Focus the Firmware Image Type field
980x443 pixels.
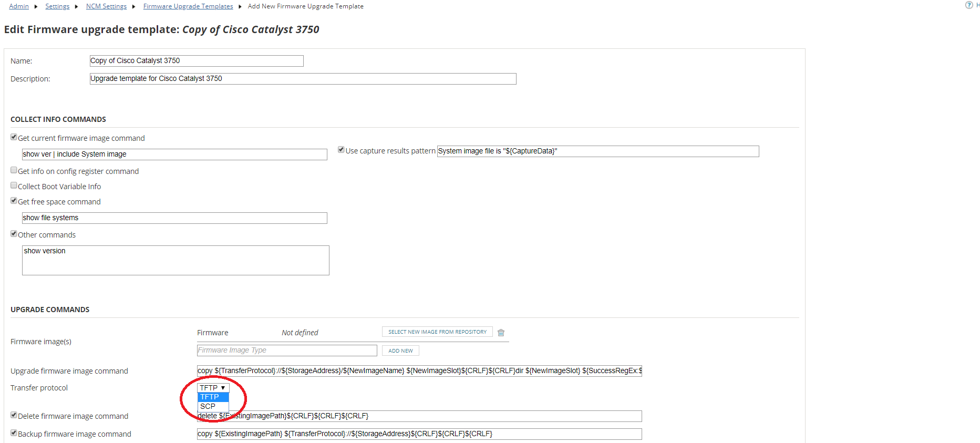pyautogui.click(x=287, y=351)
